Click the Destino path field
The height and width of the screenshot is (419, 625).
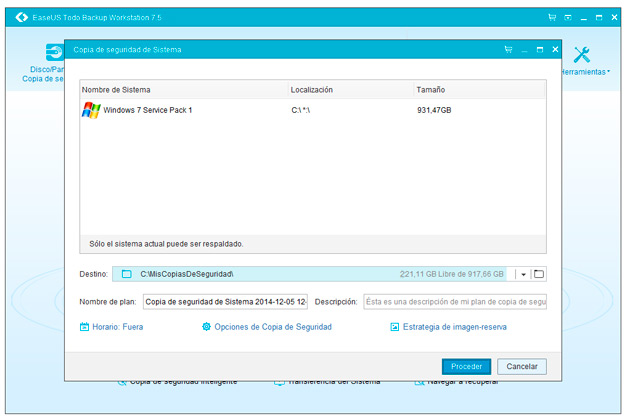309,274
